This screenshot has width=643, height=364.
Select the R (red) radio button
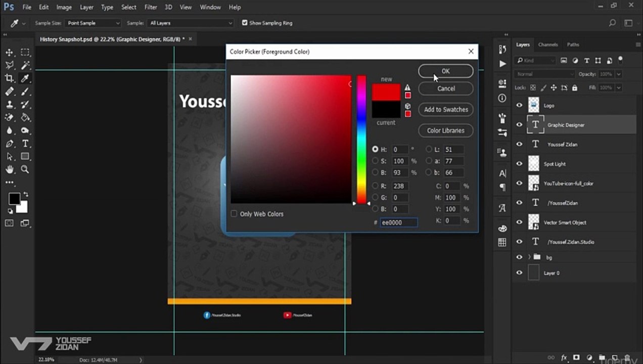pos(375,186)
